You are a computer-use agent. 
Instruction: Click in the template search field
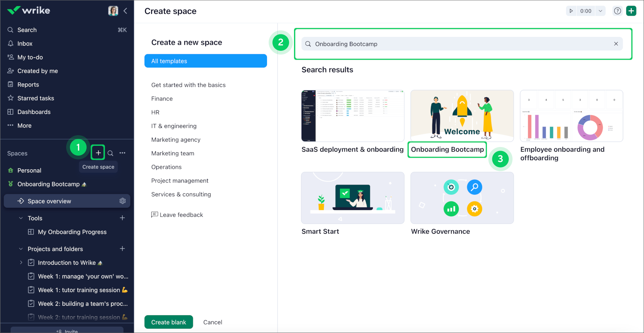(458, 44)
